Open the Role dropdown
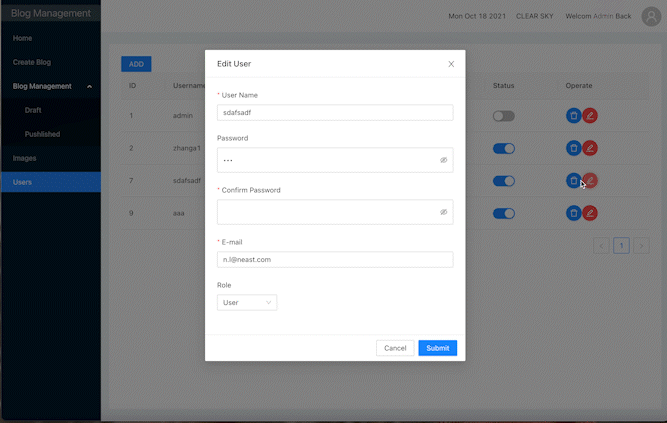 [246, 302]
